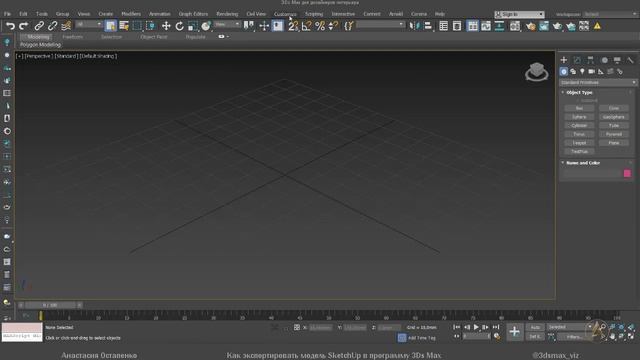Click the Align tool icon
640x360 pixels.
point(428,26)
